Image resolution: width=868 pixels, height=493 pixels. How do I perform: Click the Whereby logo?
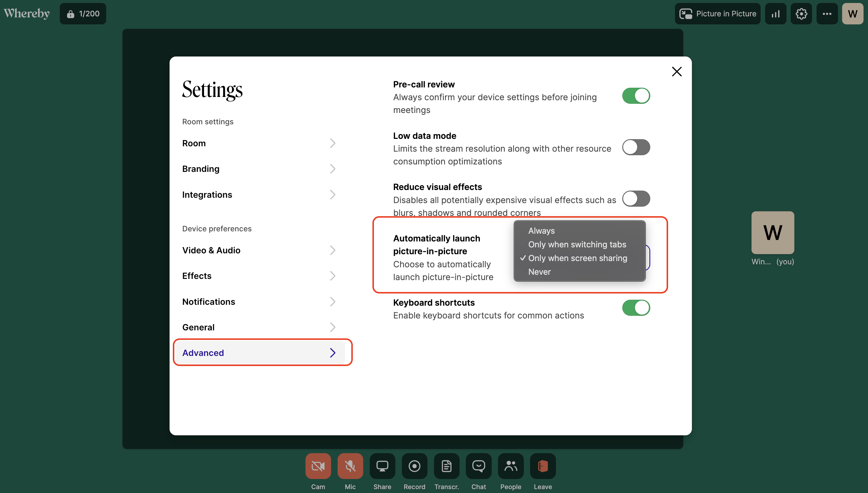point(27,14)
